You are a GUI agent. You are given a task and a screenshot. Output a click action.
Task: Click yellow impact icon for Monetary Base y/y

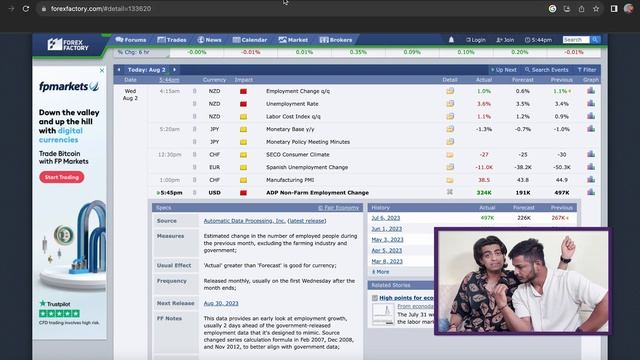(243, 129)
